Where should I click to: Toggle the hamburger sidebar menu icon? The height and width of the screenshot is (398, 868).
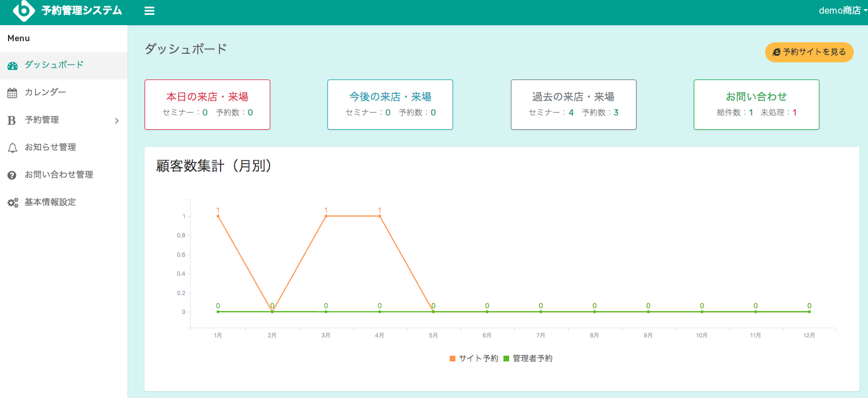(x=149, y=11)
